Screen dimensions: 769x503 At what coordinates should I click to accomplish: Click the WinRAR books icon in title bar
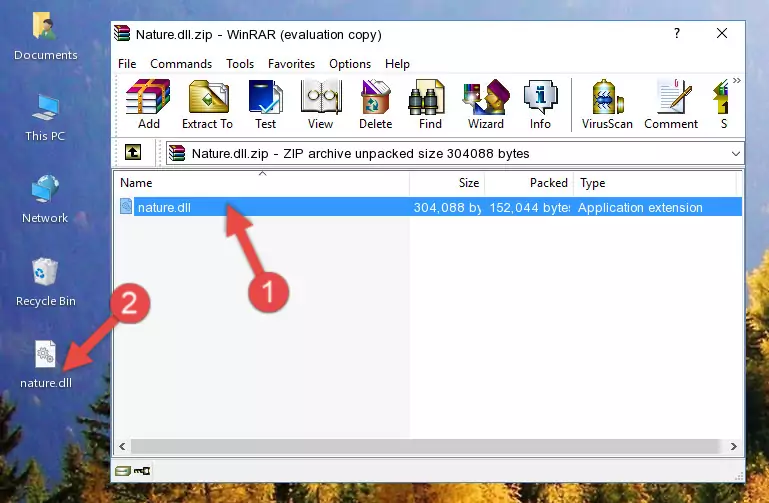[x=122, y=33]
